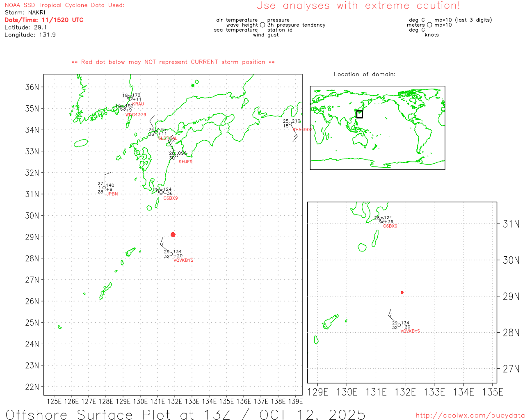Select station label 9HJF9
The image size is (525, 420).
pos(185,162)
